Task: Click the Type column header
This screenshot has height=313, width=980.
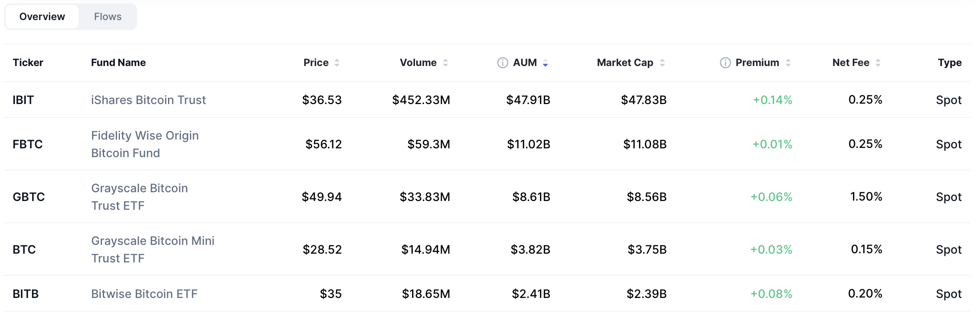Action: [x=949, y=63]
